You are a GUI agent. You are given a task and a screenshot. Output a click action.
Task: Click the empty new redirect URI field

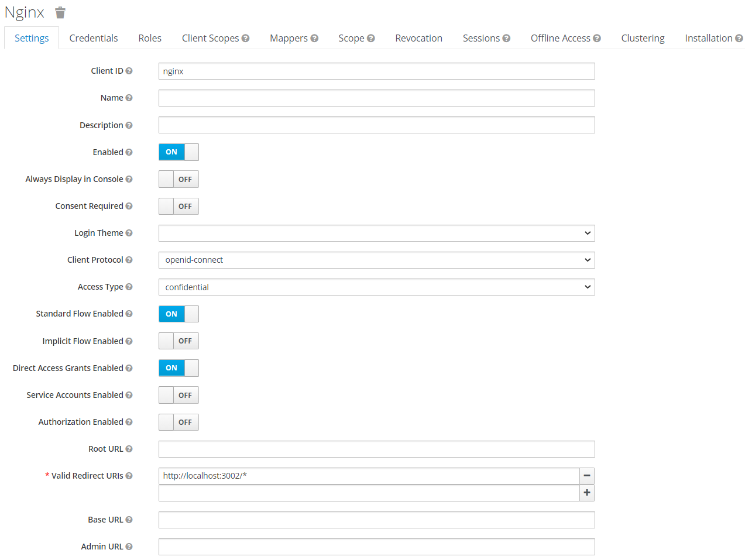pos(369,493)
